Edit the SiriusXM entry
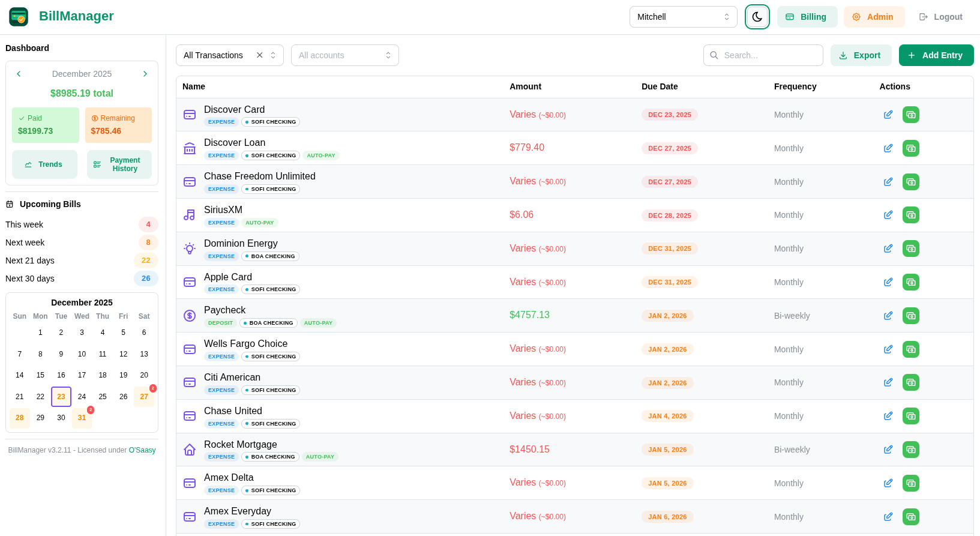980x536 pixels. click(888, 215)
